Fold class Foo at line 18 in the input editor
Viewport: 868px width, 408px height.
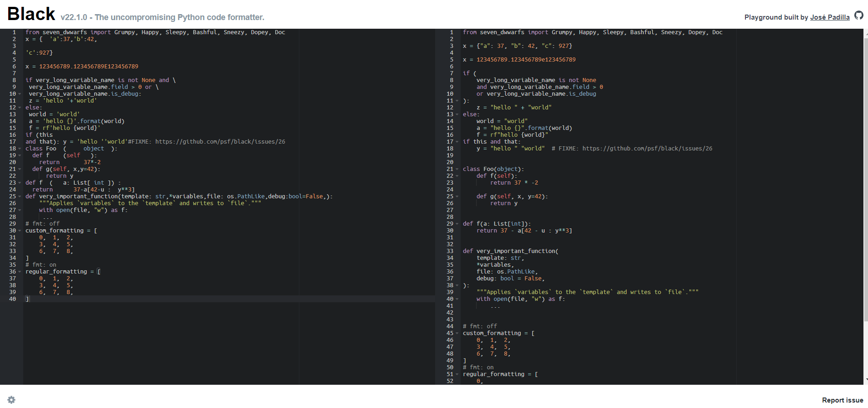coord(20,149)
